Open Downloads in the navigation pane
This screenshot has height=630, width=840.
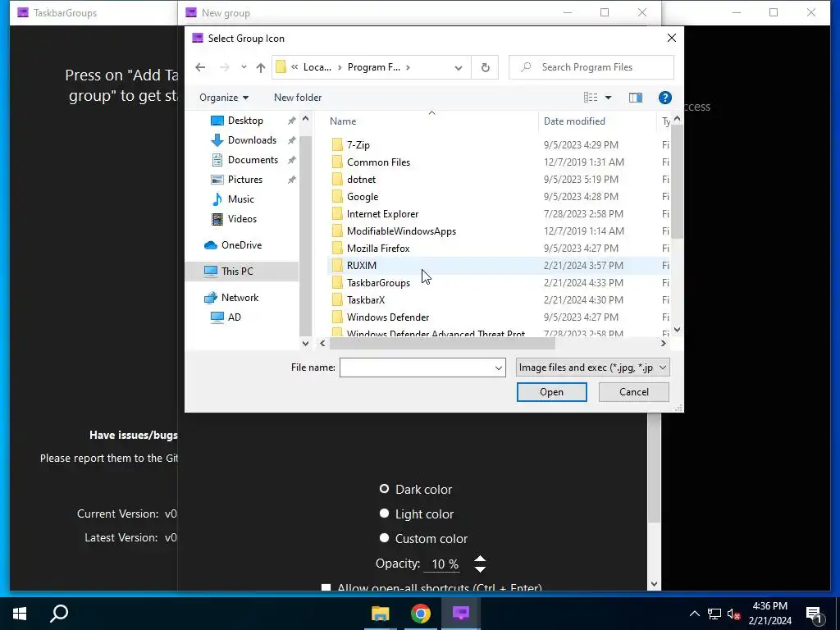252,140
